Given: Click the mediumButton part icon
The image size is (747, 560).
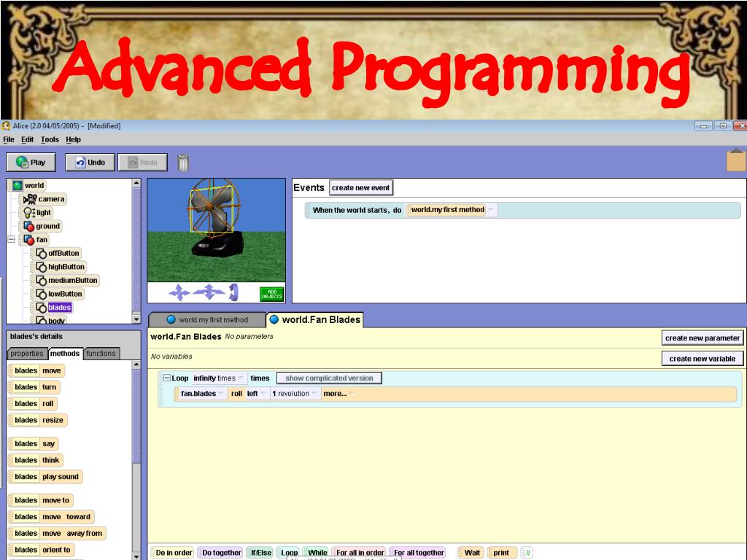Looking at the screenshot, I should pyautogui.click(x=42, y=281).
